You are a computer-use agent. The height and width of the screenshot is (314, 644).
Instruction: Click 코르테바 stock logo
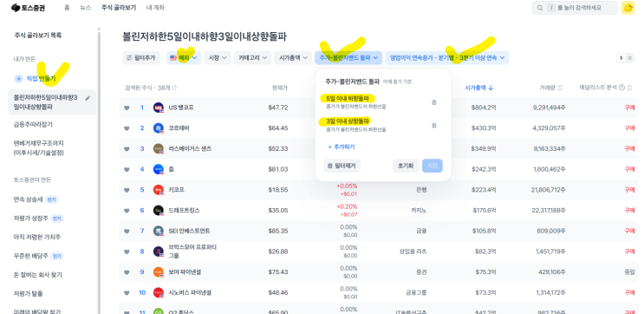(x=159, y=128)
